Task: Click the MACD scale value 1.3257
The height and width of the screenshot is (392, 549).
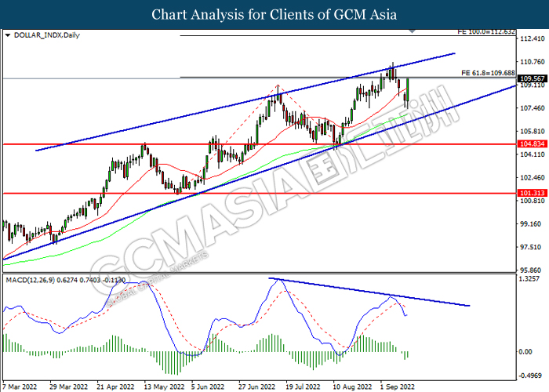Action: [x=531, y=278]
